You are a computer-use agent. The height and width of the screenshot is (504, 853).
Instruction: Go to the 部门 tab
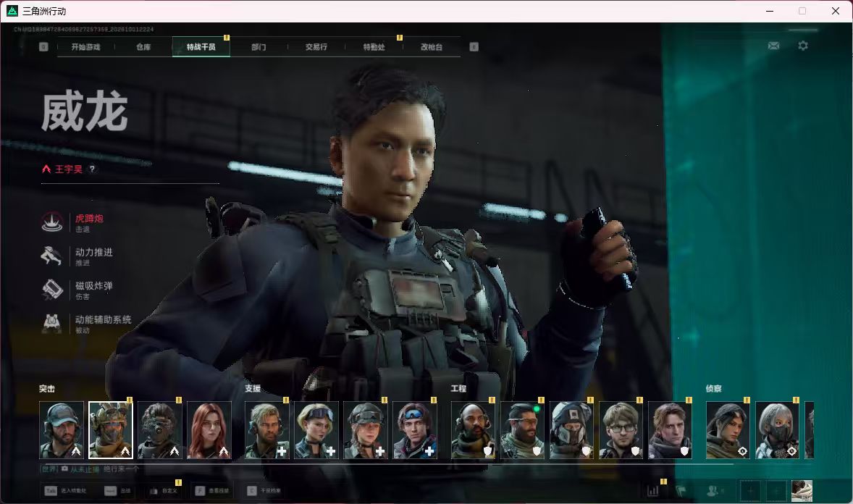pyautogui.click(x=259, y=47)
